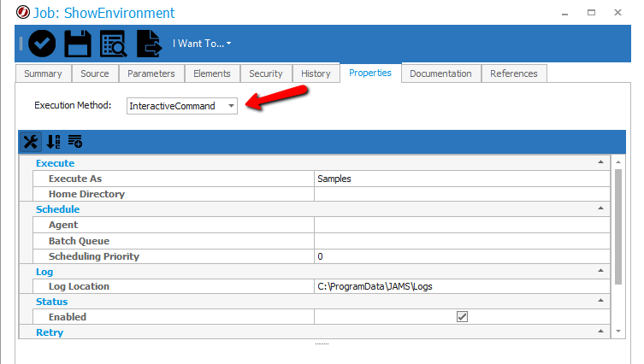Screen dimensions: 644x364
Task: Select the 'Home Directory' property label
Action: tap(86, 194)
